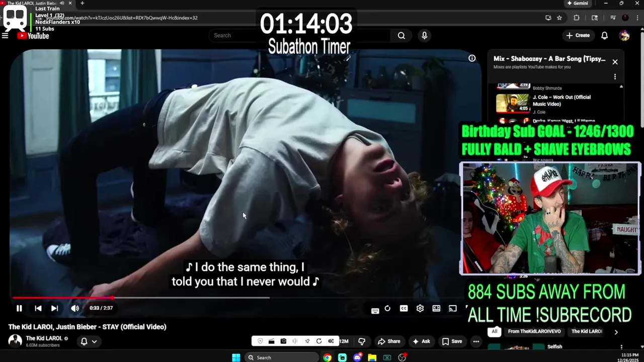This screenshot has width=644, height=362.
Task: Open the player keyboard icon
Action: pyautogui.click(x=375, y=311)
